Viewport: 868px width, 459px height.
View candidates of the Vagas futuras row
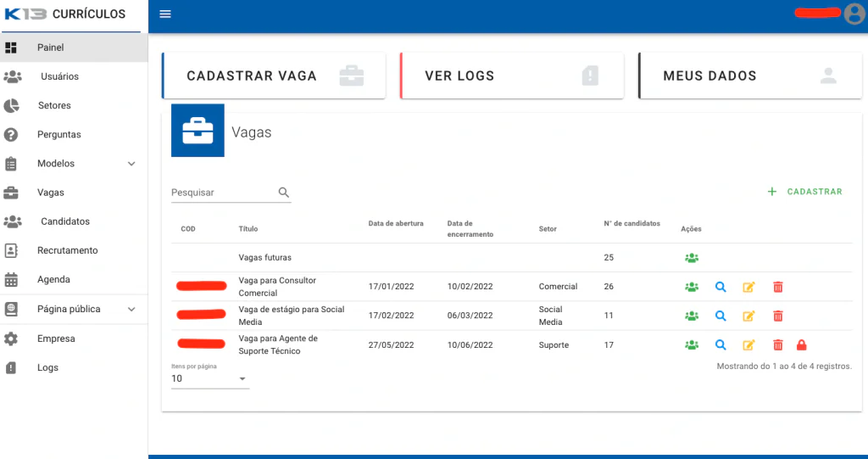[692, 258]
